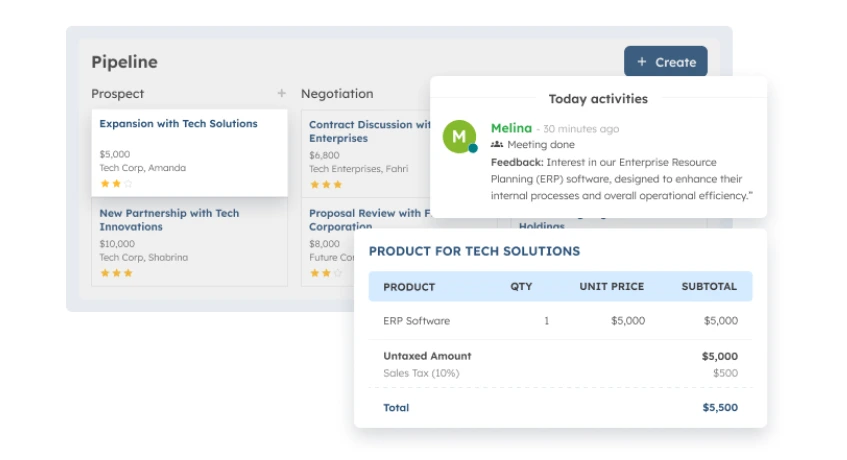Viewport: 847px width, 460px height.
Task: Rate Expansion with Tech Solutions three stars
Action: point(128,184)
